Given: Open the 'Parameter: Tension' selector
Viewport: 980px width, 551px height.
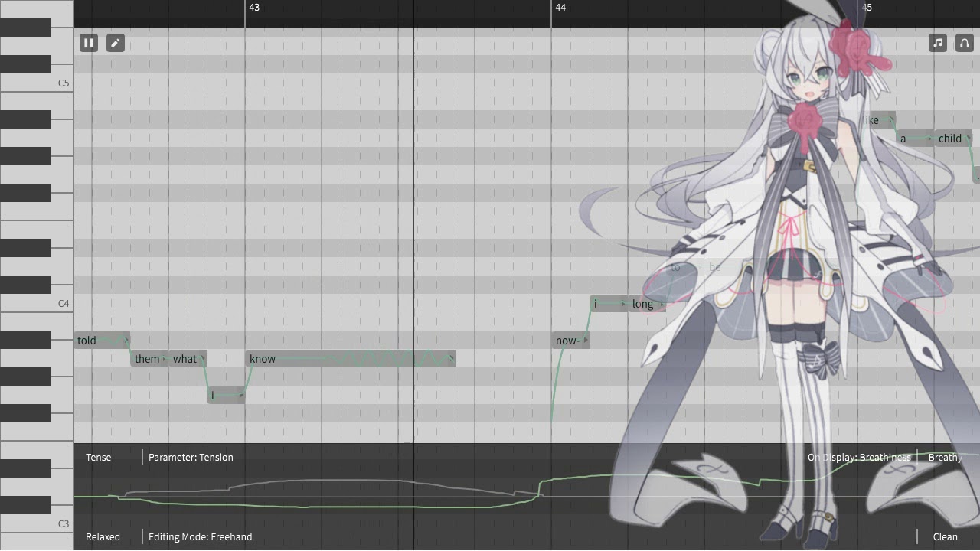Looking at the screenshot, I should (191, 457).
